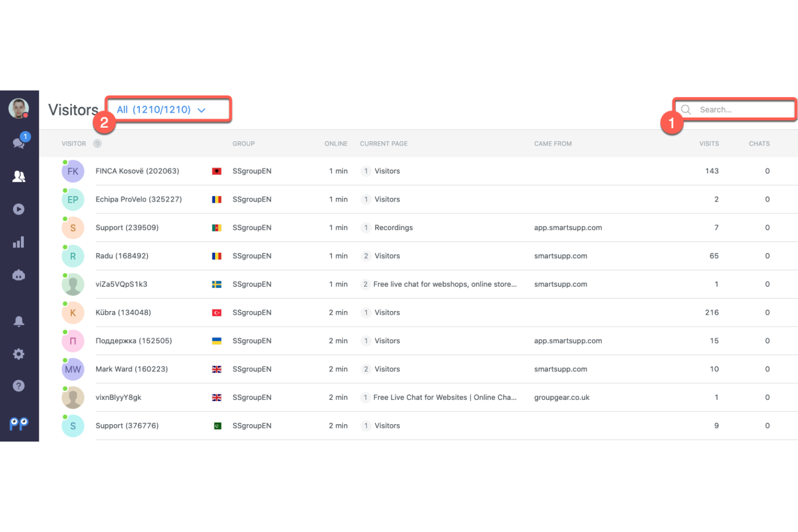Sort by CAME FROM column header
Viewport: 798px width, 532px height.
[553, 143]
